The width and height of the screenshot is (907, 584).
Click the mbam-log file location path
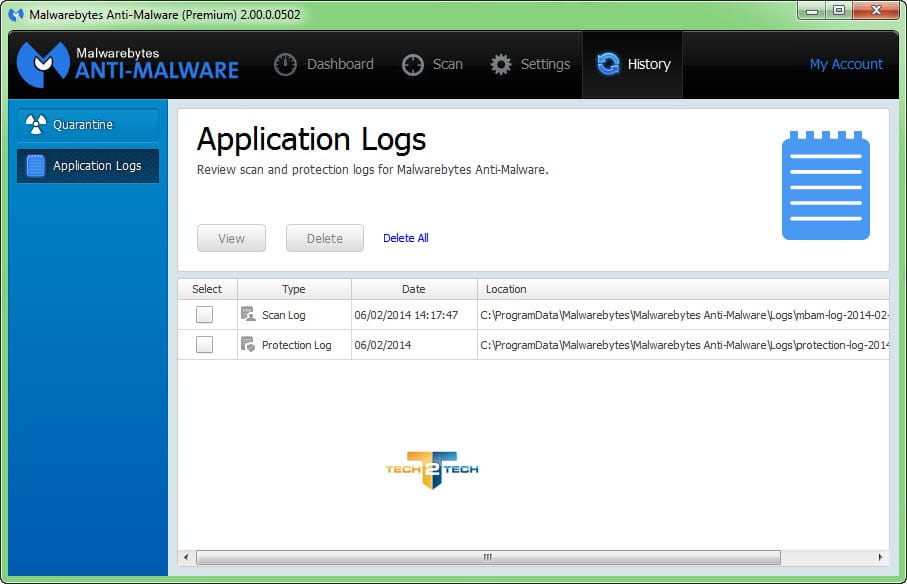(x=684, y=315)
